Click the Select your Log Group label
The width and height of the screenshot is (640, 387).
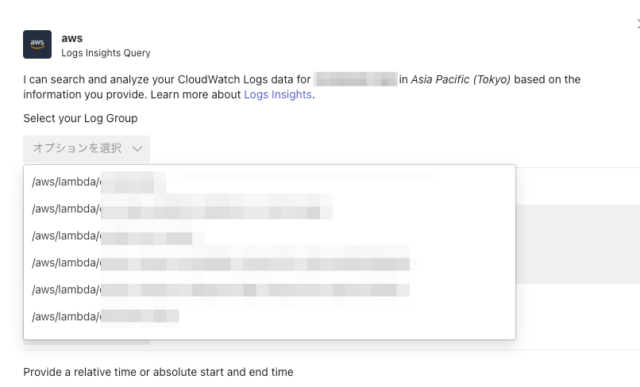pos(80,118)
